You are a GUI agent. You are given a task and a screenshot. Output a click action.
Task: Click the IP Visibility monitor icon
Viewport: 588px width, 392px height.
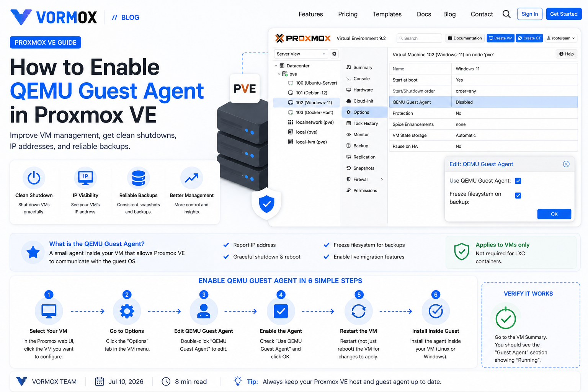pos(85,178)
